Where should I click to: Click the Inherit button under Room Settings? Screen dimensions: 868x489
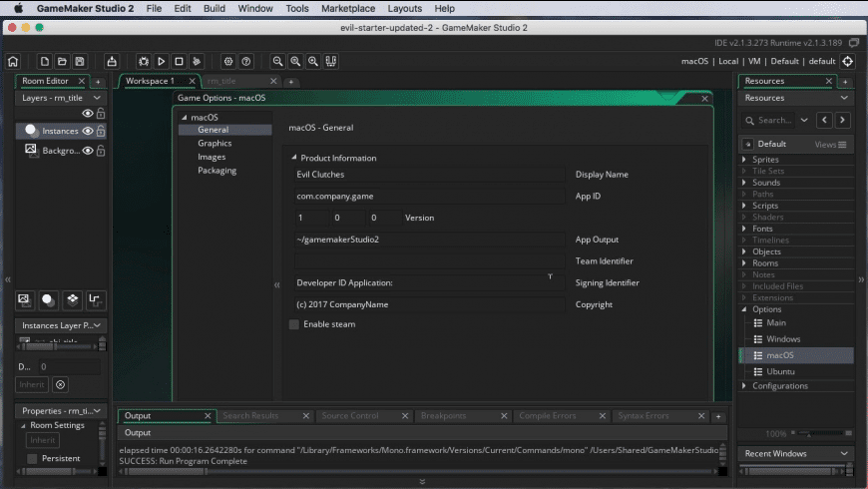tap(43, 440)
